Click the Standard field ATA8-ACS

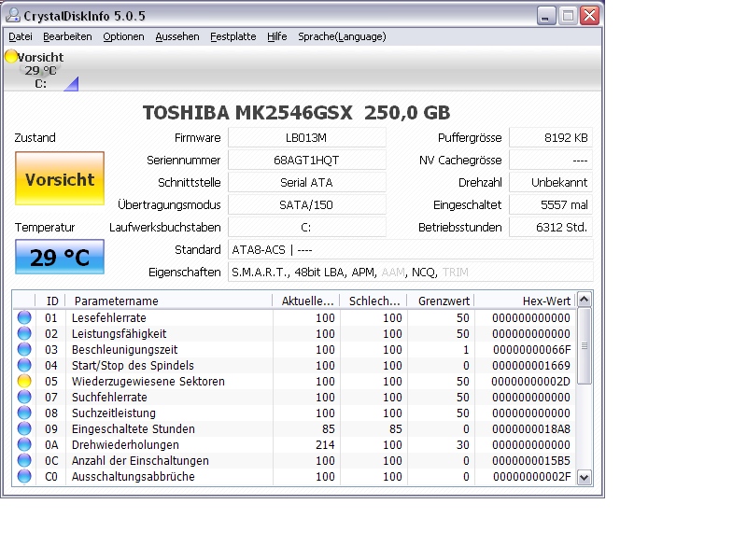(411, 249)
